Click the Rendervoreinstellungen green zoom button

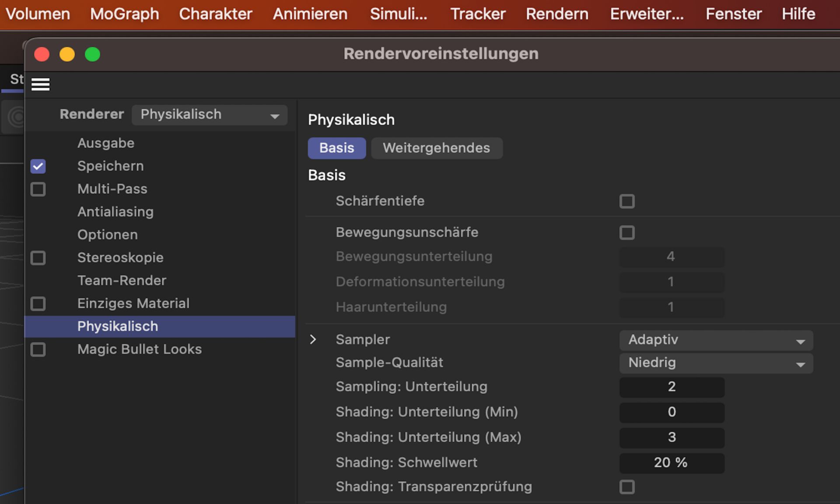(92, 54)
